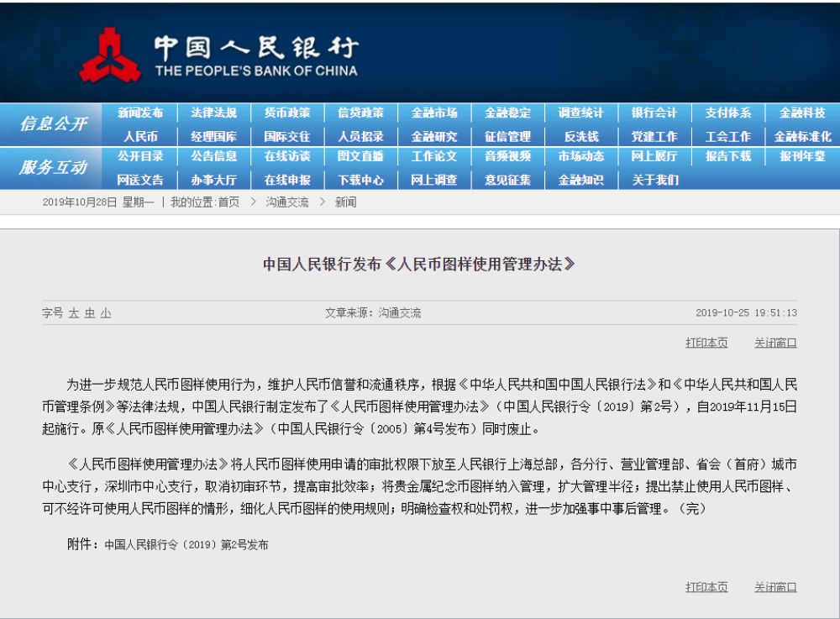840x619 pixels.
Task: Open 在线访谈 navigation link
Action: click(287, 156)
